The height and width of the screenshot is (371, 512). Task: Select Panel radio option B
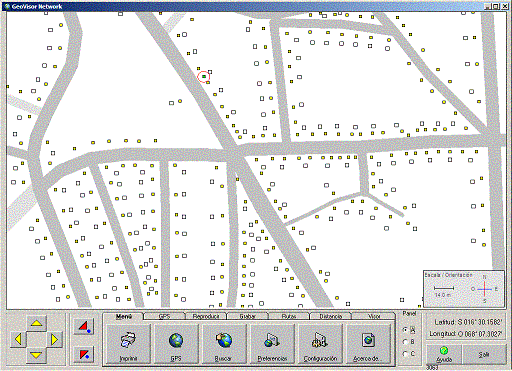coord(409,342)
